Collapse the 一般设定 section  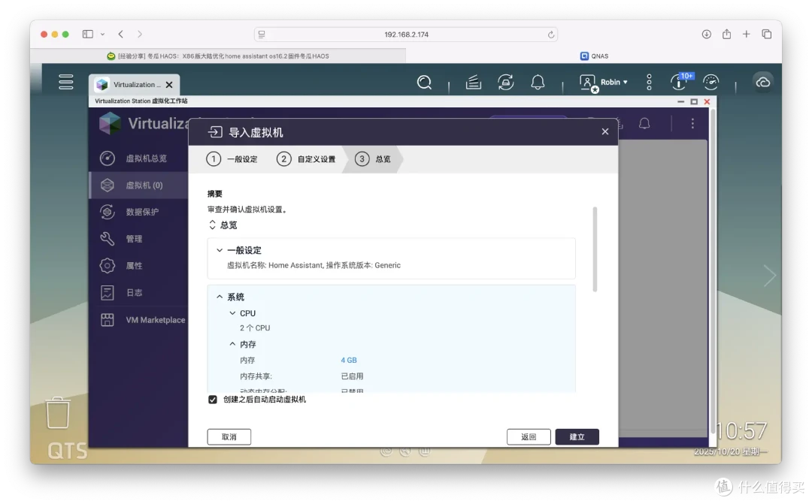click(x=220, y=250)
